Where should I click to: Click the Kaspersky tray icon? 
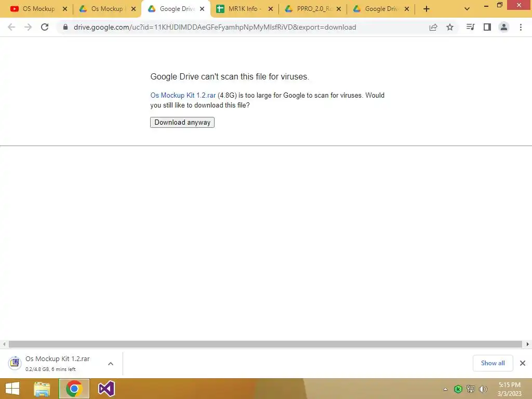[458, 389]
